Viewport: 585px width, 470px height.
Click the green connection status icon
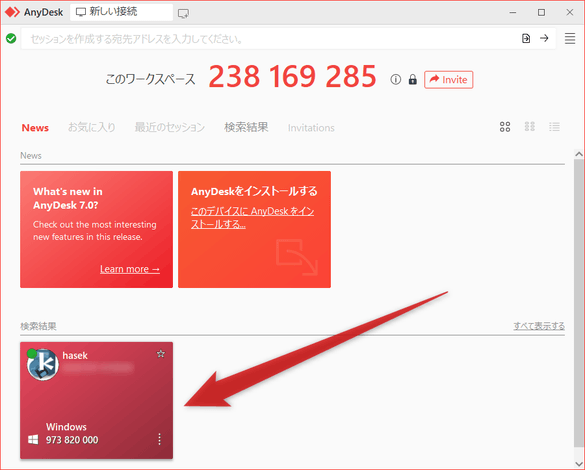(x=11, y=38)
